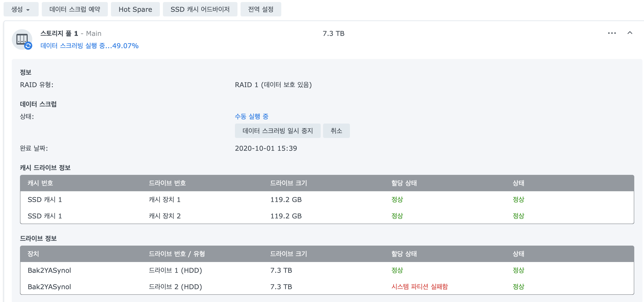Click the storage pool drive icon

coord(22,39)
